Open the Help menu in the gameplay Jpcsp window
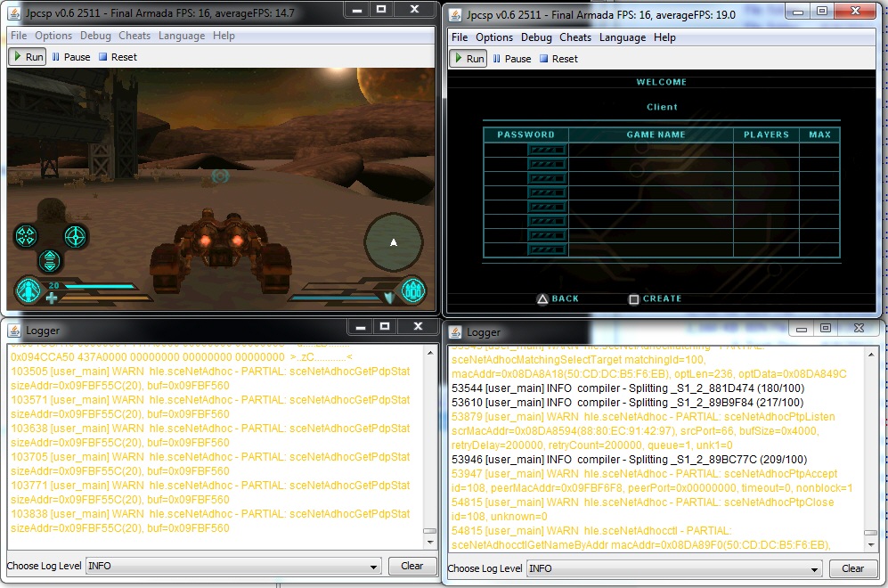This screenshot has width=888, height=588. pyautogui.click(x=224, y=36)
